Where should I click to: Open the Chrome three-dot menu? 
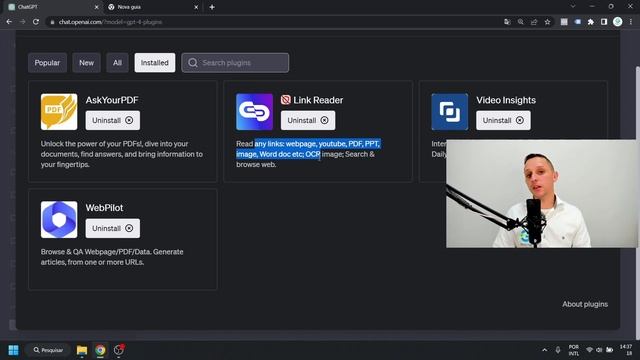[631, 22]
